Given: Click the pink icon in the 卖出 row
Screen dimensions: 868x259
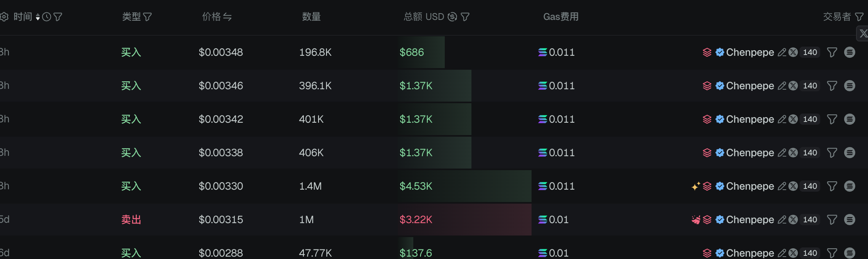Looking at the screenshot, I should [696, 220].
